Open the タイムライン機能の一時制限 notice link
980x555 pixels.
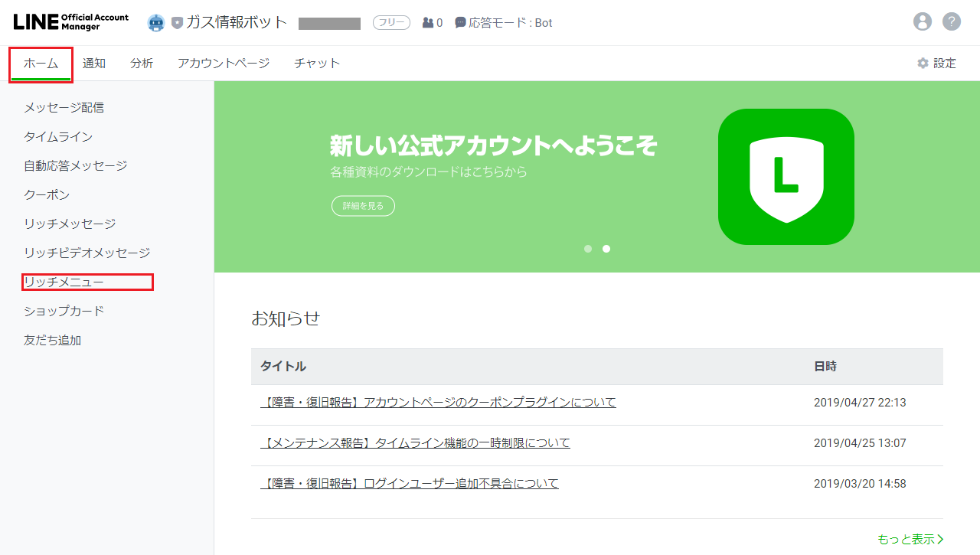[415, 442]
